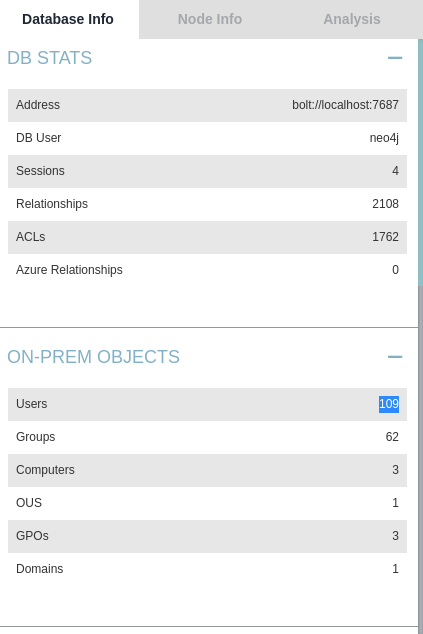This screenshot has height=634, width=423.
Task: Collapse the DB STATS section
Action: tap(395, 58)
